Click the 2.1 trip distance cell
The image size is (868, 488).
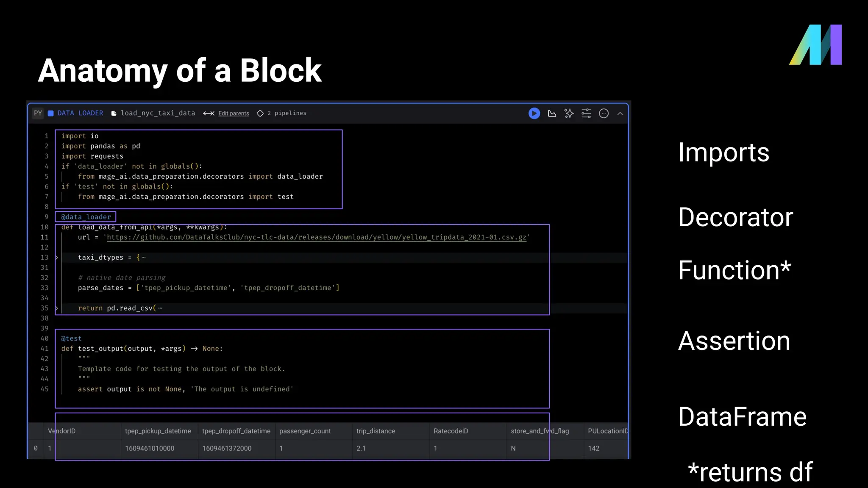361,448
